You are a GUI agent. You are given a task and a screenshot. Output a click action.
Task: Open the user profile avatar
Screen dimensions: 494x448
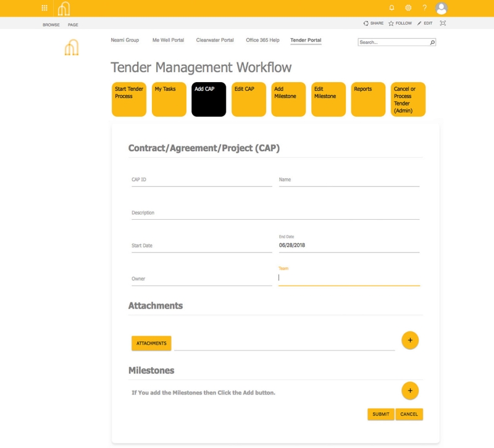click(441, 8)
